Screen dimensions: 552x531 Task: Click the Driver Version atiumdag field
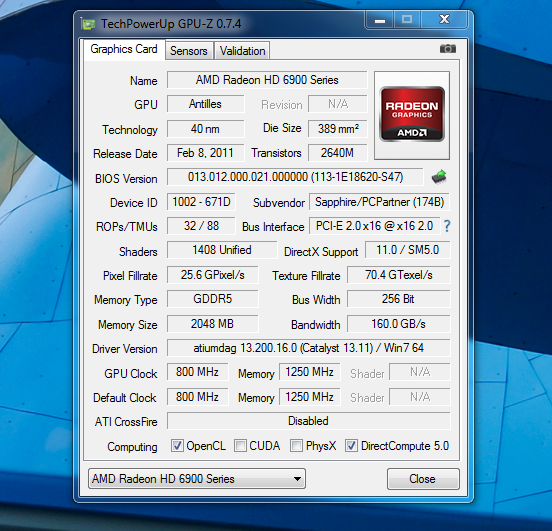coord(308,348)
